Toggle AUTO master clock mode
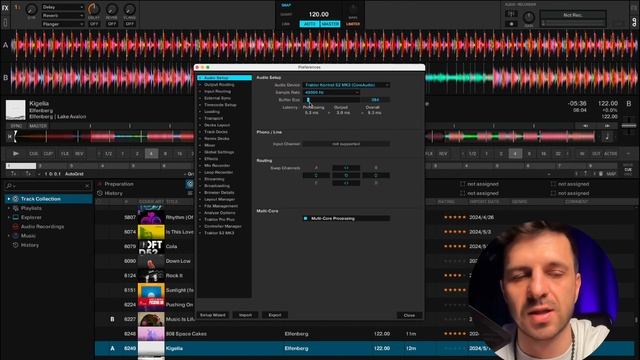 pos(310,24)
